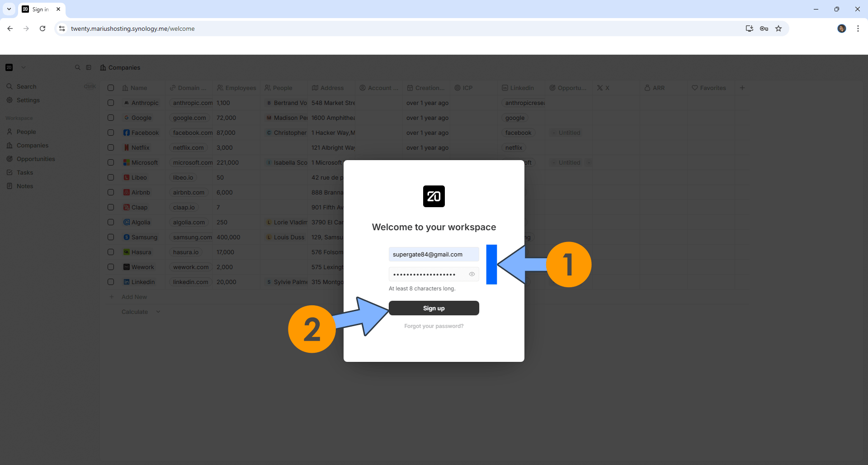Open the Forgot your password link
This screenshot has height=465, width=868.
coord(434,326)
